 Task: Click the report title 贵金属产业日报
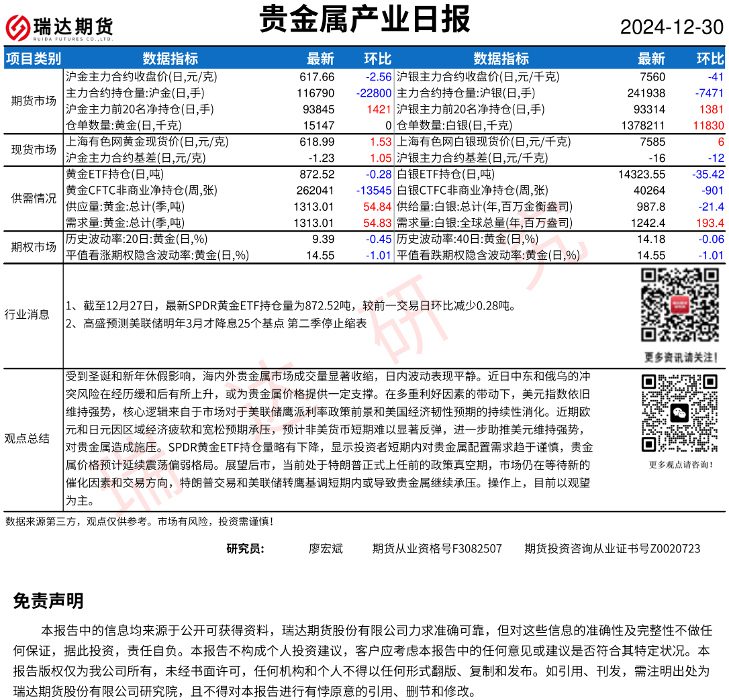(x=364, y=19)
